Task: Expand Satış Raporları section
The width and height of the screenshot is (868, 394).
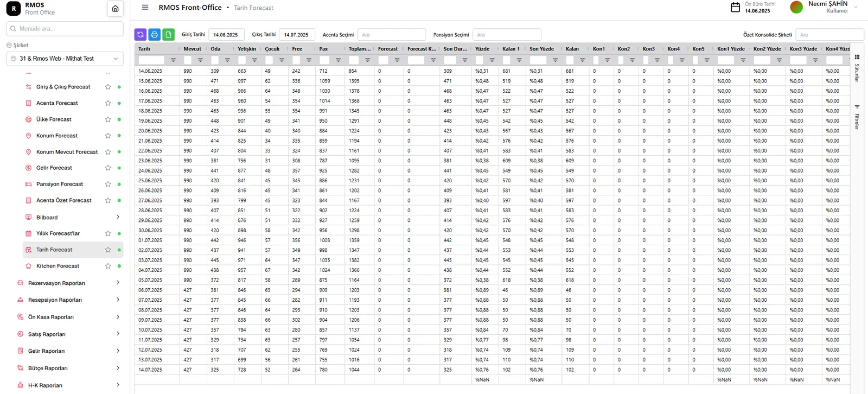Action: (118, 334)
